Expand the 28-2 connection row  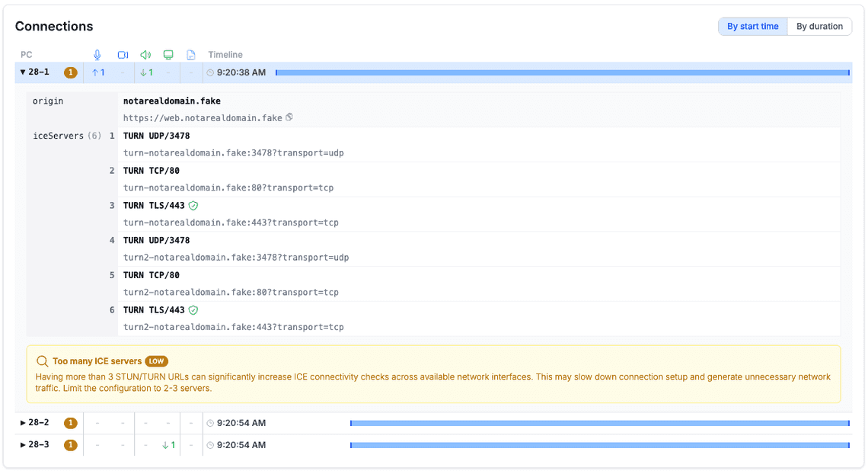tap(23, 423)
